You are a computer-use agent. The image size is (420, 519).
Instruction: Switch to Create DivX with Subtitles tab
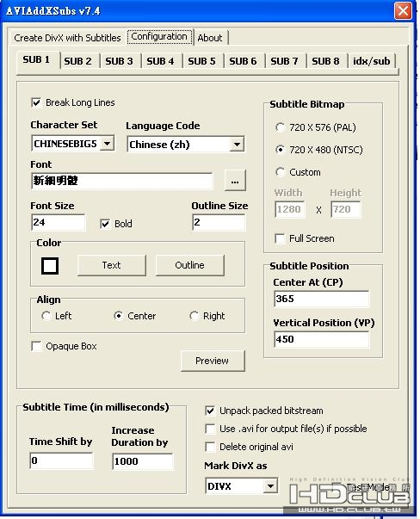(x=67, y=38)
